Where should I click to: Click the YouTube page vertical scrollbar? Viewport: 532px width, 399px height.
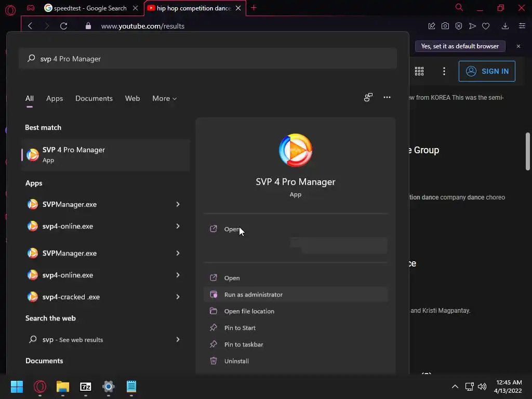click(528, 151)
